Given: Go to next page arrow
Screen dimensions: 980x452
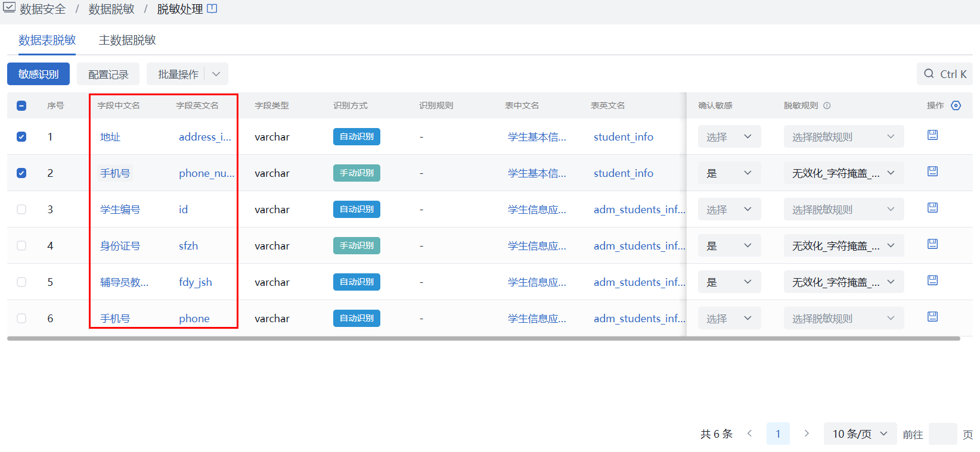Looking at the screenshot, I should (807, 434).
